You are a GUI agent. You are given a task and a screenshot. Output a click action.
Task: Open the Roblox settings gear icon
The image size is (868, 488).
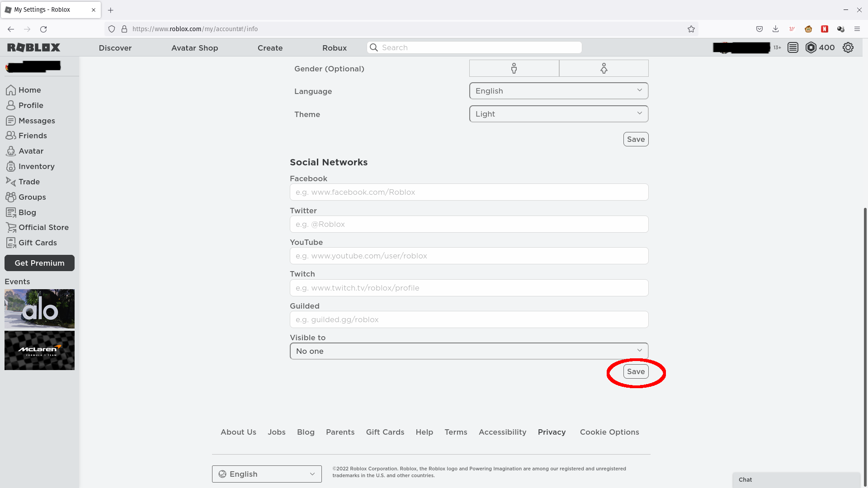(848, 47)
